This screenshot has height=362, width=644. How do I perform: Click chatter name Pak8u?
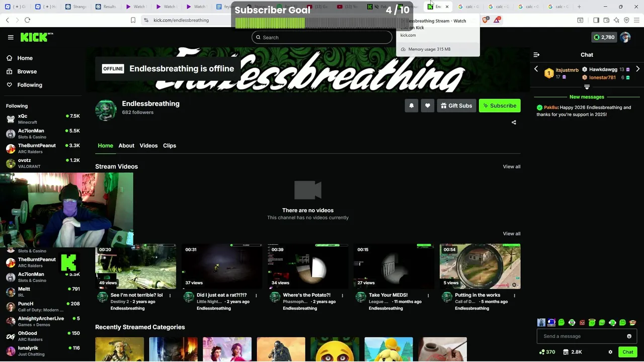pos(550,107)
